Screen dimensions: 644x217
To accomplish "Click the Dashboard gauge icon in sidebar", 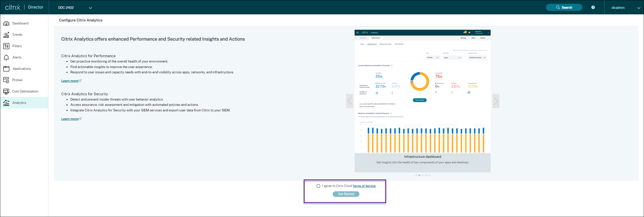I will pyautogui.click(x=6, y=23).
